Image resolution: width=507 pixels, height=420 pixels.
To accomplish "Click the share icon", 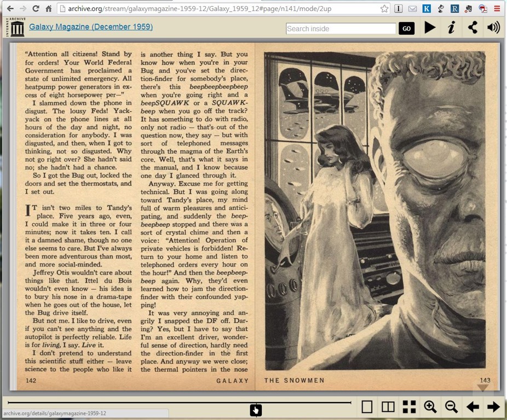I will tap(473, 28).
